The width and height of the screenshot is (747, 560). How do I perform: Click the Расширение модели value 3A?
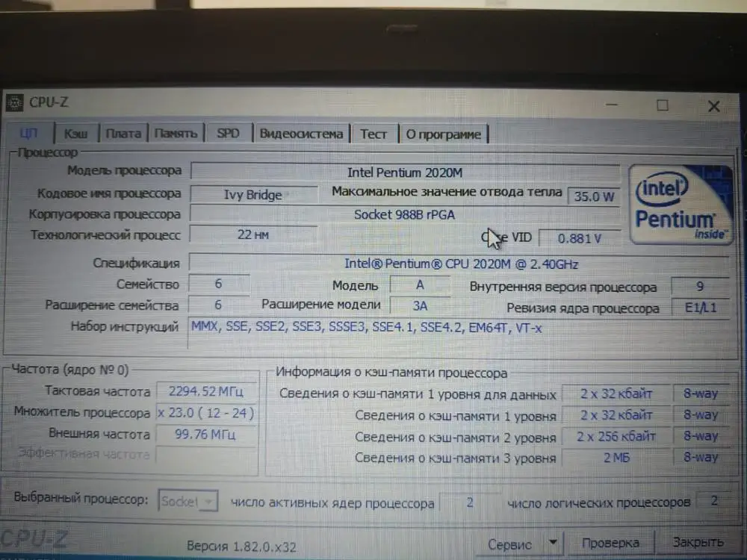click(x=420, y=305)
